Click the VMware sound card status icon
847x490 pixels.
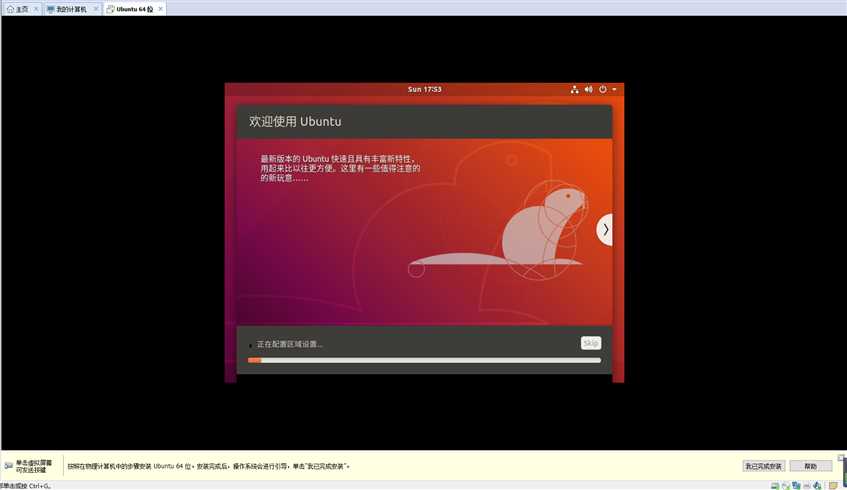pyautogui.click(x=817, y=486)
